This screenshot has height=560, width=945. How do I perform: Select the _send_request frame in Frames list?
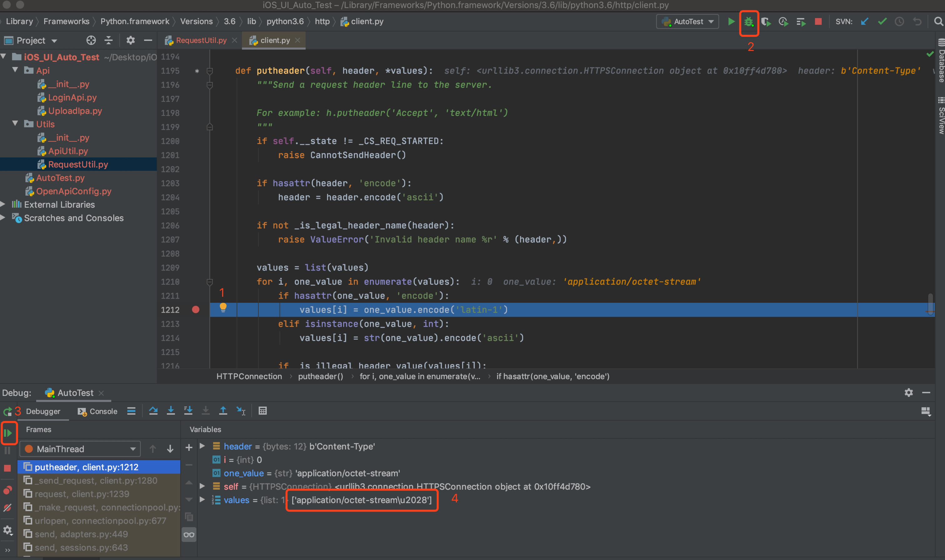(x=96, y=480)
